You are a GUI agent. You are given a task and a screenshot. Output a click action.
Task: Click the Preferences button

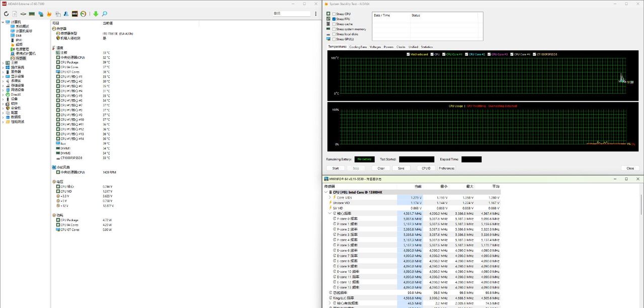(x=446, y=168)
